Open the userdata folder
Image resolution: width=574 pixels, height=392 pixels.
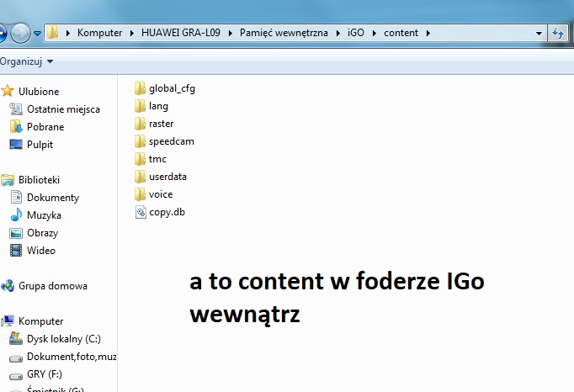pos(167,177)
